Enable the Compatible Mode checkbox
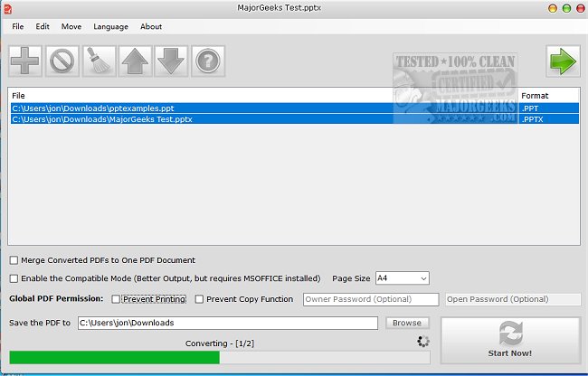 tap(14, 278)
